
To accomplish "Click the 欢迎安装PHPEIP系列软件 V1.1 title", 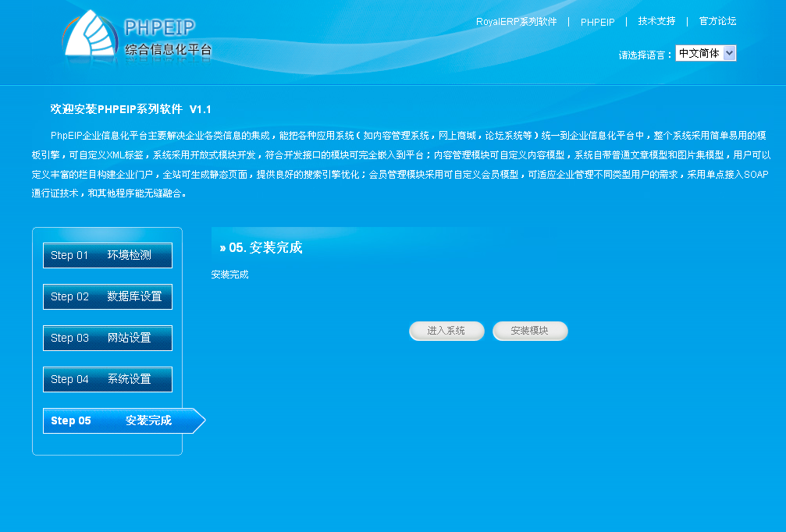I will coord(131,109).
